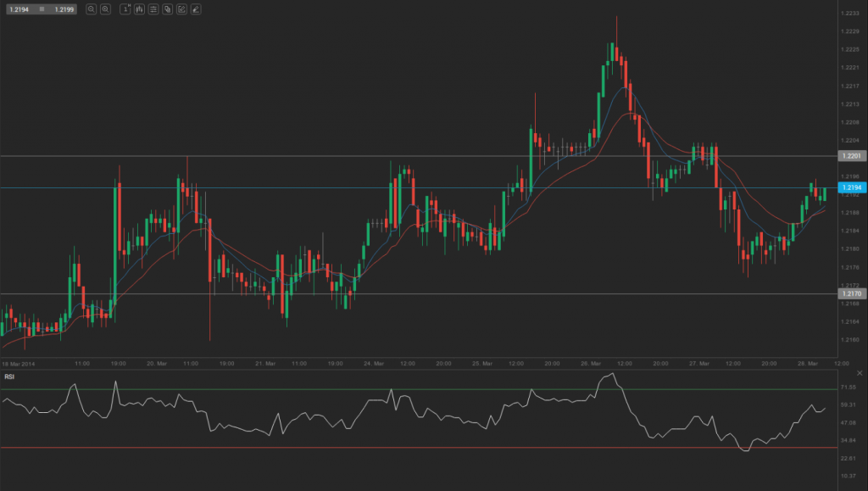This screenshot has width=868, height=491.
Task: Close the RSI indicator panel
Action: (860, 371)
